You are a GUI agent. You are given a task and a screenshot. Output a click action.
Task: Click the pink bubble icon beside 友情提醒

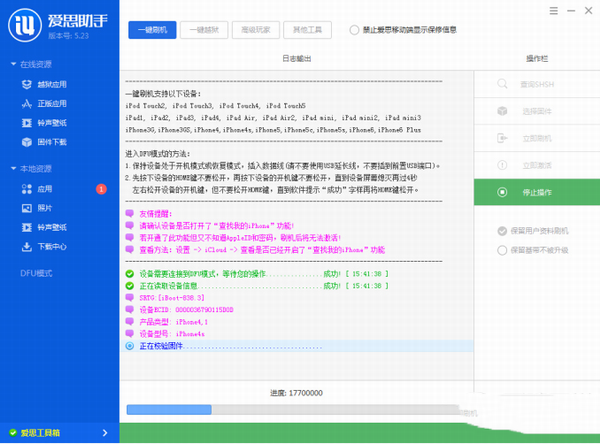coord(130,213)
